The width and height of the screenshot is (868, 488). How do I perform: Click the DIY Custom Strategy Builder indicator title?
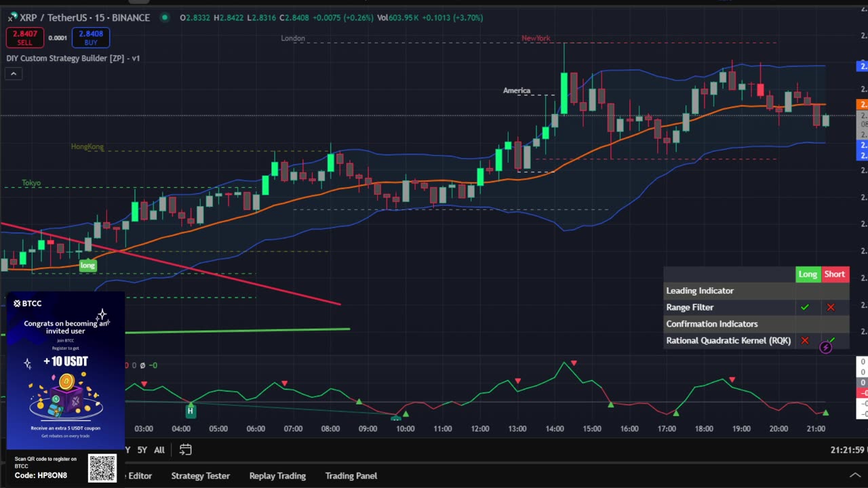pos(73,58)
